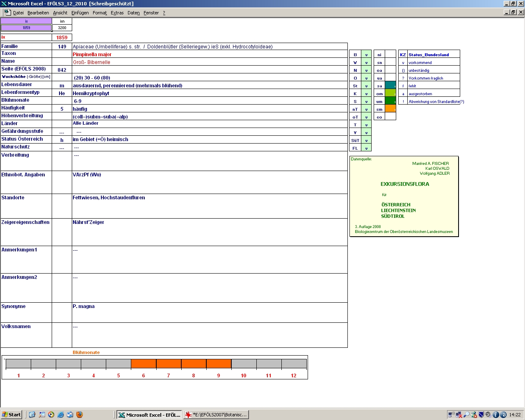Click the dark green um color swatch

390,101
